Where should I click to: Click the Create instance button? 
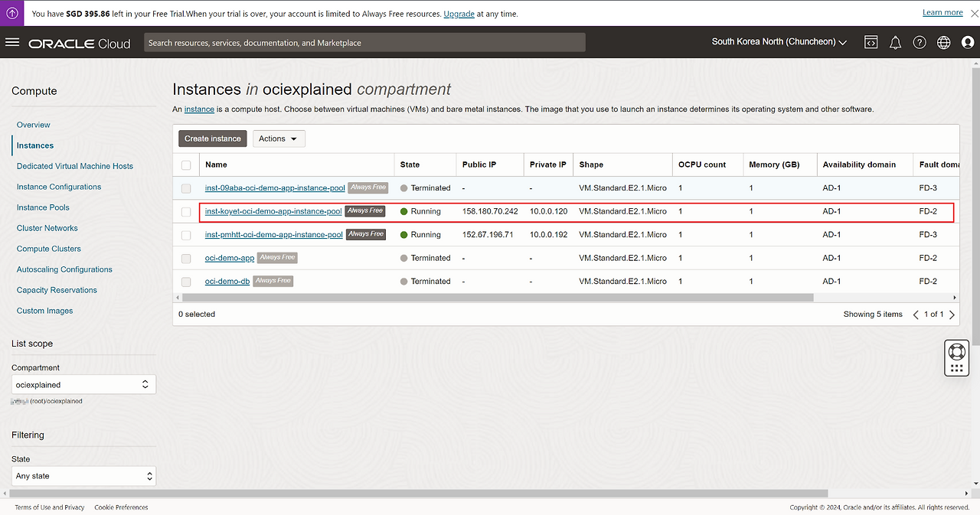coord(213,139)
